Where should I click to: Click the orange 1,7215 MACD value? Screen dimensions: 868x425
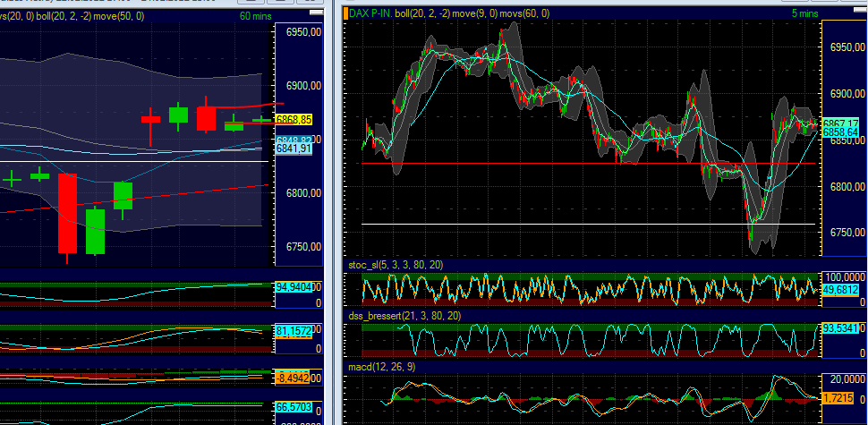(x=837, y=398)
